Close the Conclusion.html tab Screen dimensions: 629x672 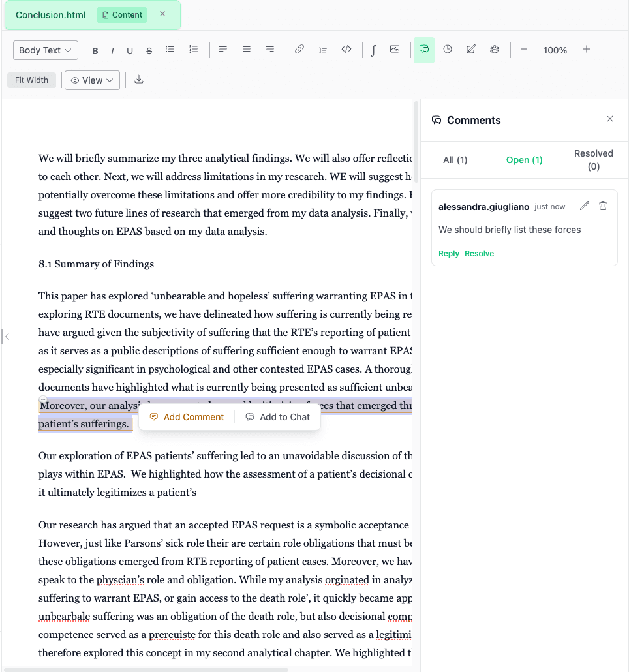(162, 14)
